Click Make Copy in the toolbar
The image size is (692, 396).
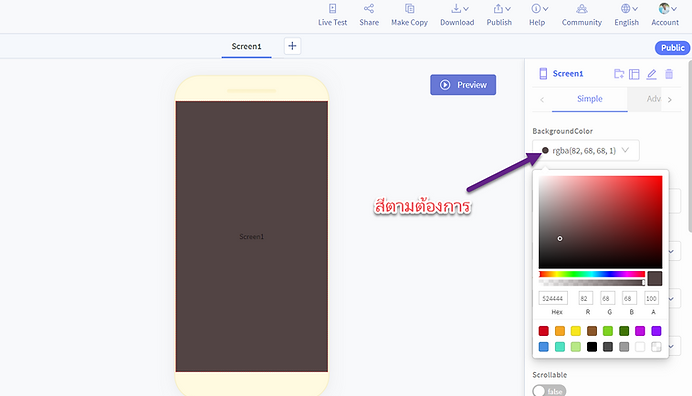[409, 15]
